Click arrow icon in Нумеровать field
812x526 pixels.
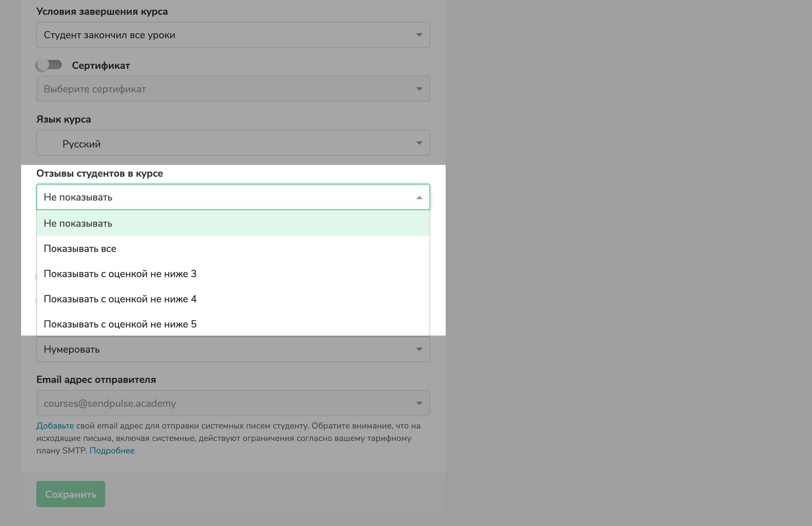[x=419, y=349]
